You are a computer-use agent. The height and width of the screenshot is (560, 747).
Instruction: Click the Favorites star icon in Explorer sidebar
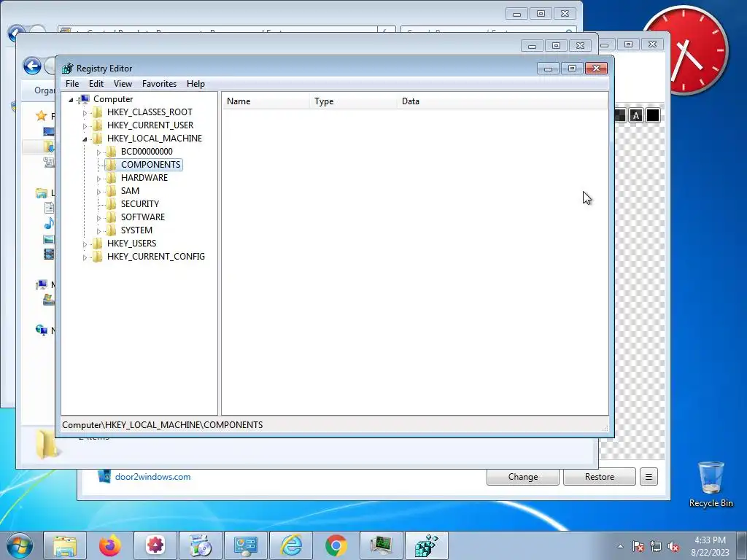click(x=42, y=116)
